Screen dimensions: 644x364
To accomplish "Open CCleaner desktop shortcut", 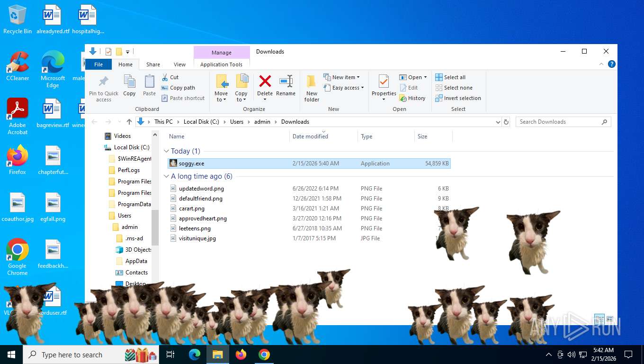I will tap(18, 66).
